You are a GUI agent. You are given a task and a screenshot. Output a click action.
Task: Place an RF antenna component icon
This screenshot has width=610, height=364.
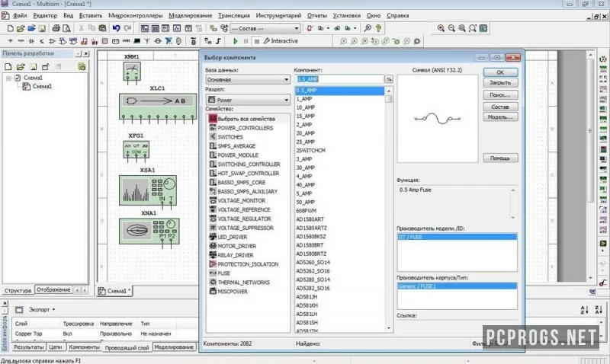[147, 41]
